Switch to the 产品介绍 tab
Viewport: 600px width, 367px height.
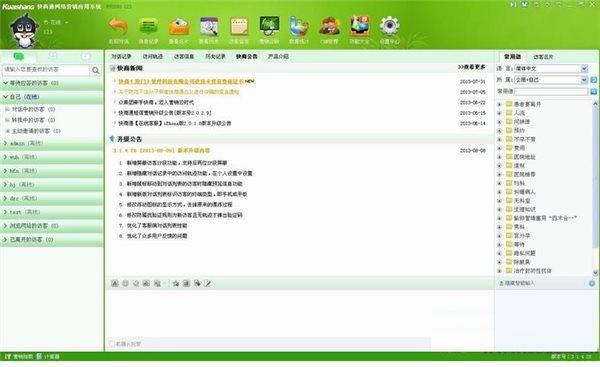[x=278, y=56]
